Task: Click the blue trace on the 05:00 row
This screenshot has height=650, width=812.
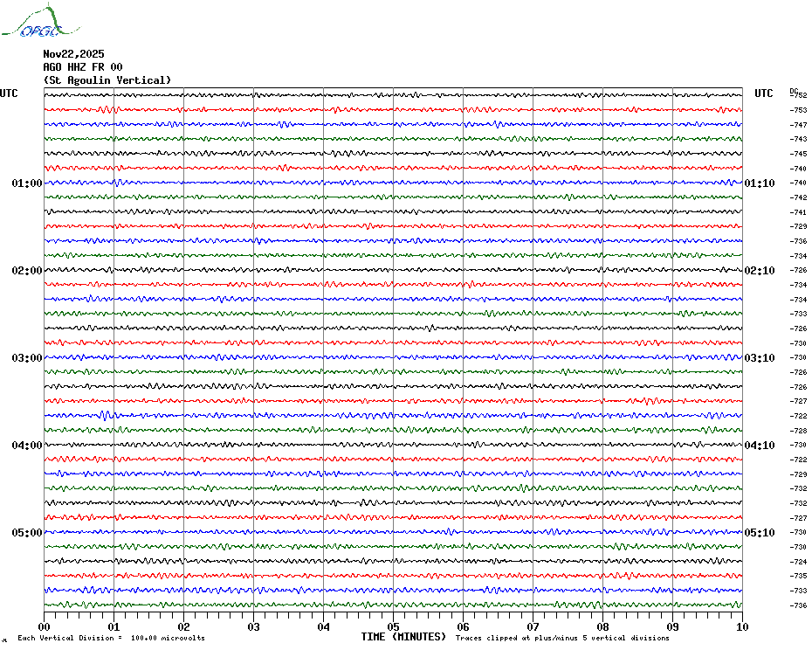Action: point(393,532)
